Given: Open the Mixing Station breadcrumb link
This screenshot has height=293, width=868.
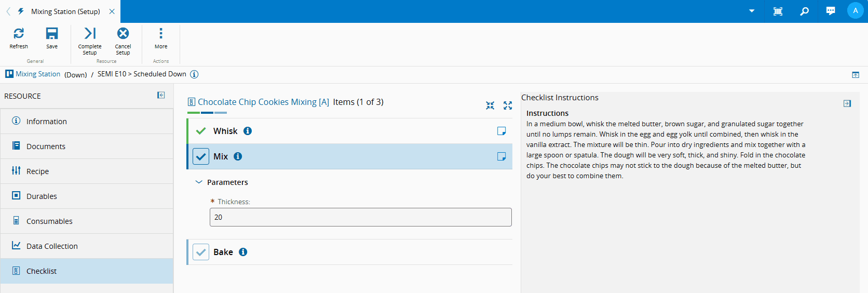Looking at the screenshot, I should pos(38,74).
